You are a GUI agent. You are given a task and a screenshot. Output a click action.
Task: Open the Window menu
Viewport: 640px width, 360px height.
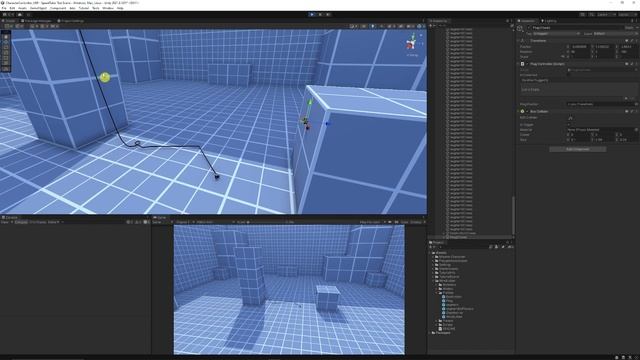point(108,8)
